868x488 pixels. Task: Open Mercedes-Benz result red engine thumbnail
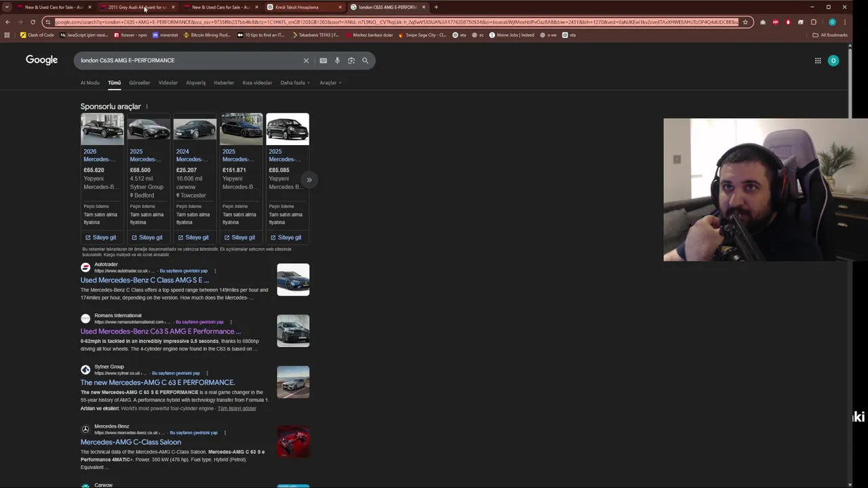coord(293,441)
